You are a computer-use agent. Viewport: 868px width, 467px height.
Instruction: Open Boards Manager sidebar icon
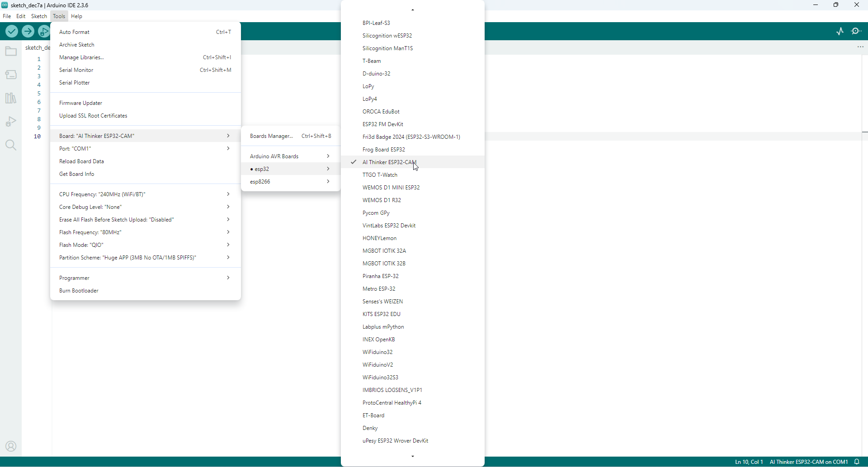(x=11, y=75)
